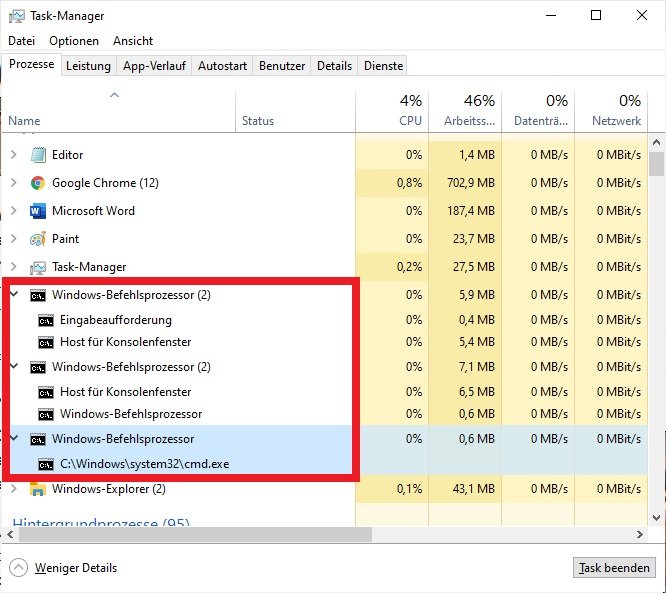Click the Windows-Explorer folder icon
Viewport: 666px width, 593px height.
[x=38, y=489]
